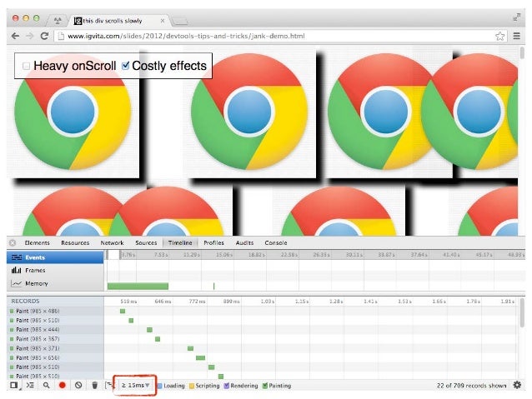
Task: Click the browser forward arrow
Action: (x=30, y=36)
